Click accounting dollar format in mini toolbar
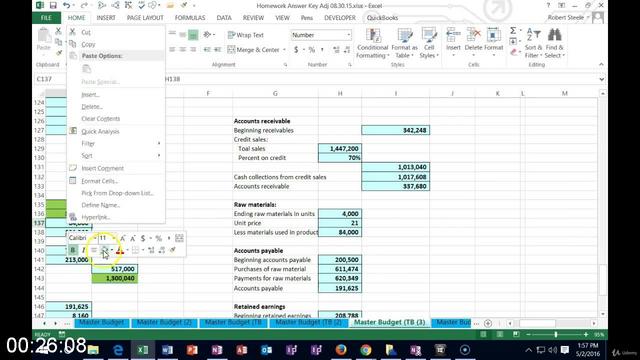The image size is (640, 360). [143, 238]
